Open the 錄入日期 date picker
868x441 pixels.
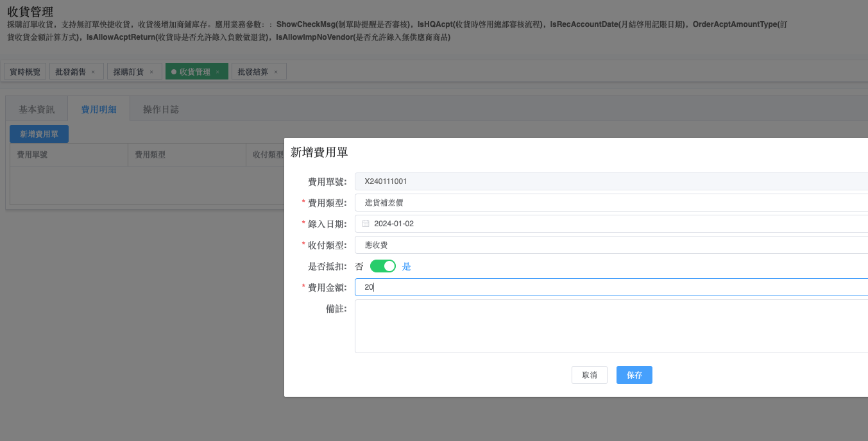(x=609, y=224)
